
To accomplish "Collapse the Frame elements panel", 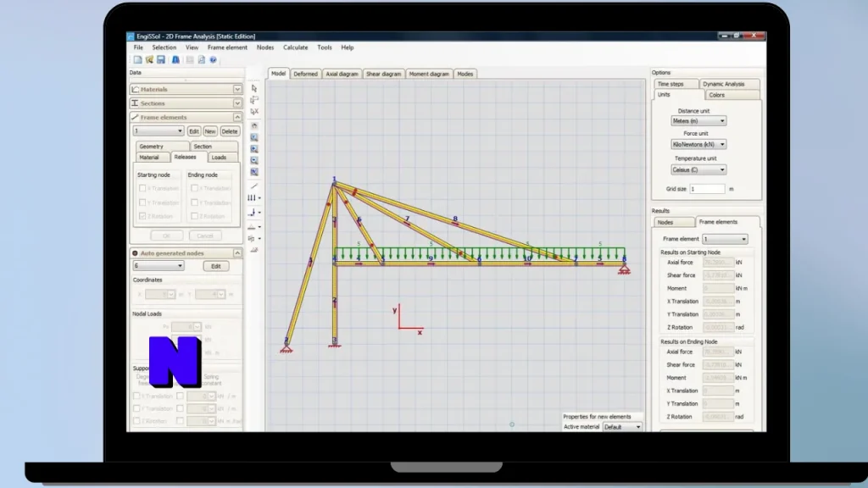I will point(237,117).
